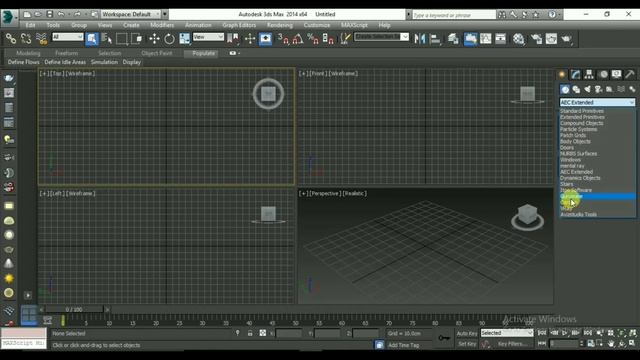Select the Helpers category icon
This screenshot has height=360, width=640.
click(x=609, y=89)
